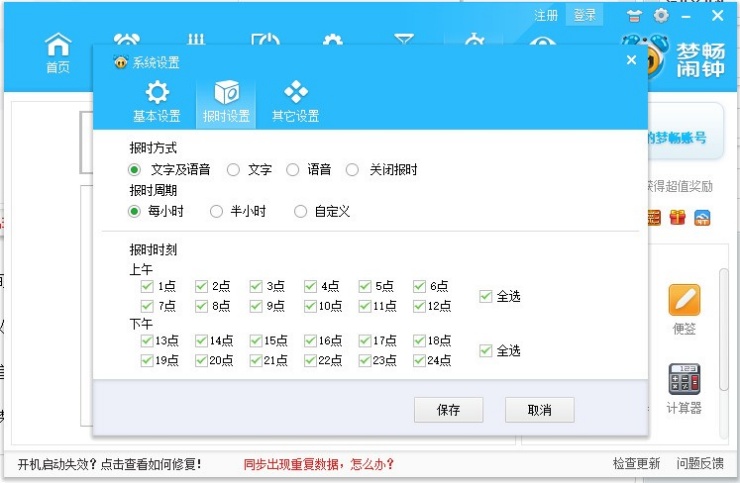
Task: Uncheck the 2点 checkbox
Action: (202, 286)
